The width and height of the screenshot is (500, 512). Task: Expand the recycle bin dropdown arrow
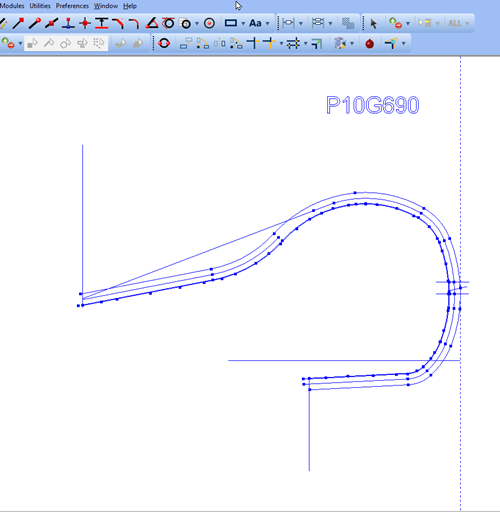[x=352, y=43]
